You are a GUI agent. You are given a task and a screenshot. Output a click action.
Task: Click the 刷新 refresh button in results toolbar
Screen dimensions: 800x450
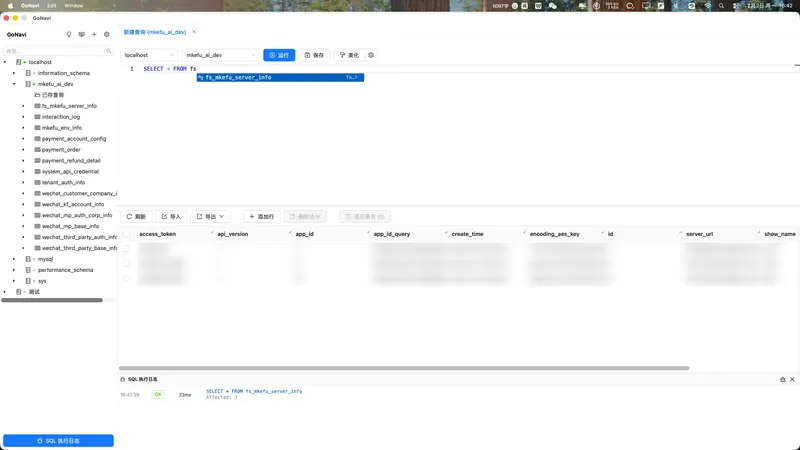135,216
